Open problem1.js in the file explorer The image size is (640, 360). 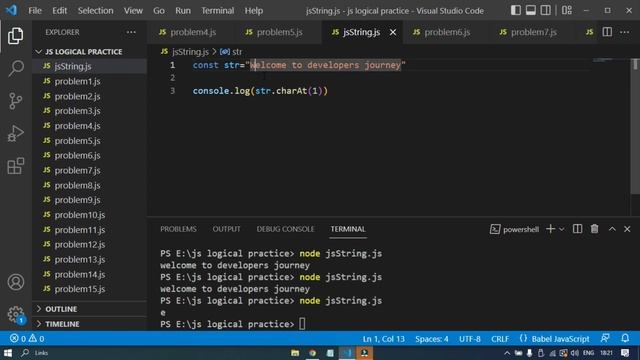pyautogui.click(x=89, y=81)
